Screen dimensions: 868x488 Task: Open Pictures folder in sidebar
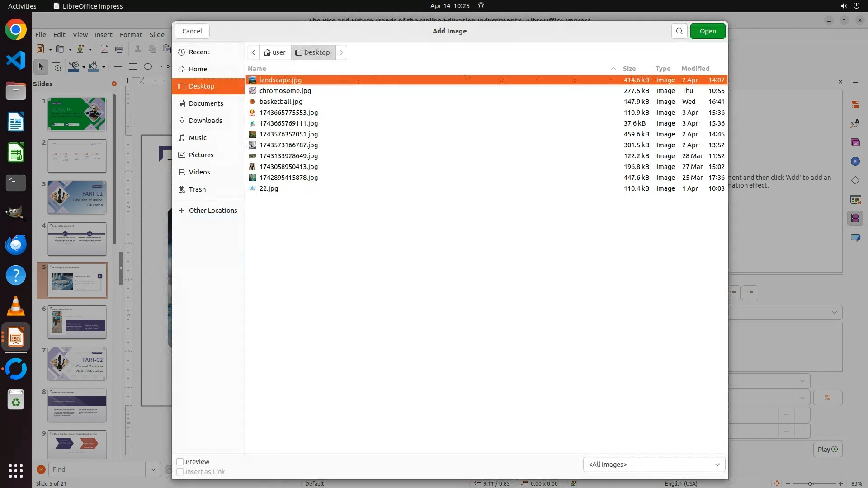pos(201,155)
